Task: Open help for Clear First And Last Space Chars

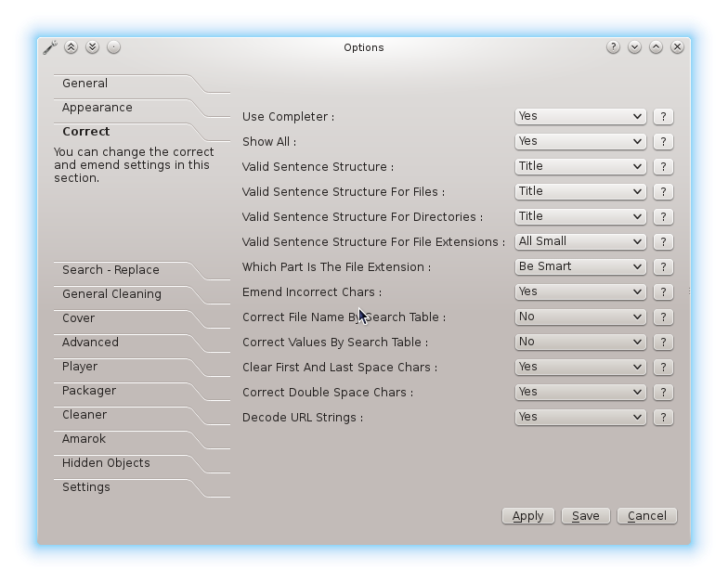Action: pyautogui.click(x=663, y=368)
